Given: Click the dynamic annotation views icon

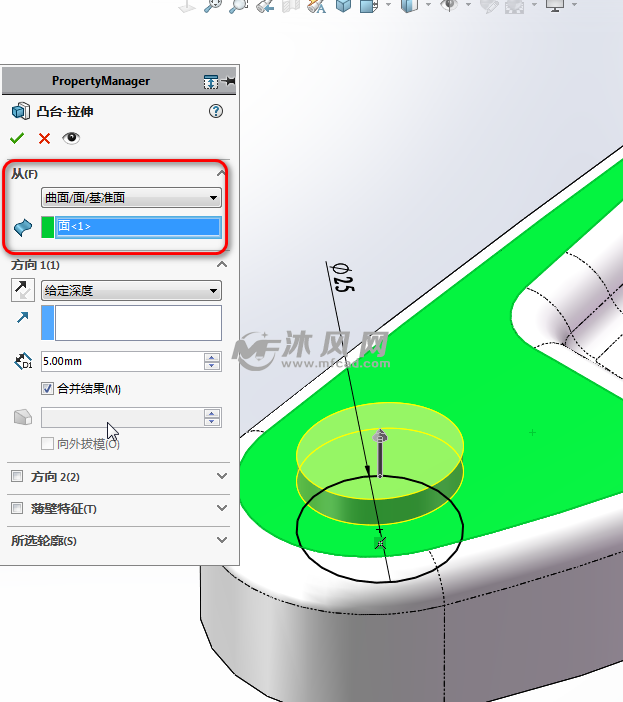Looking at the screenshot, I should pos(317,5).
